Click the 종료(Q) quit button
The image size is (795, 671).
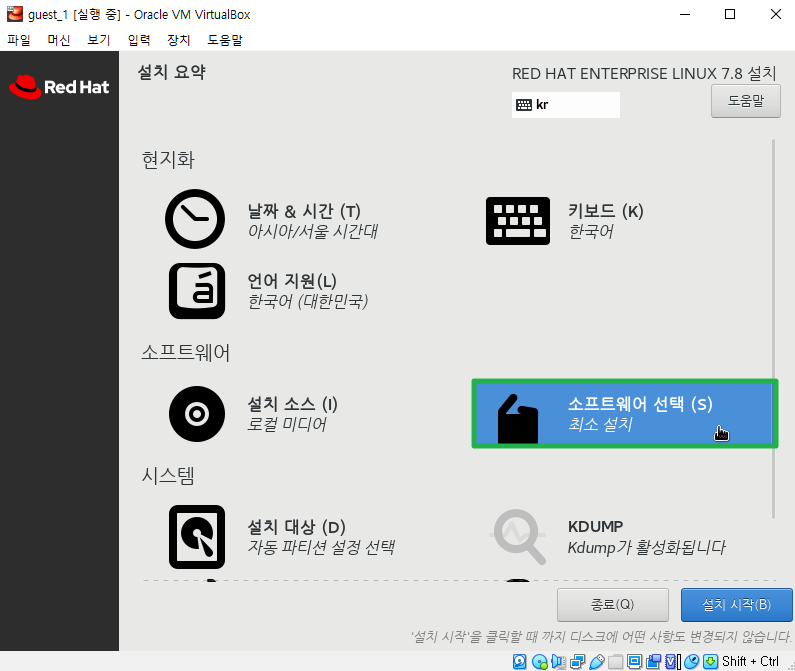612,605
